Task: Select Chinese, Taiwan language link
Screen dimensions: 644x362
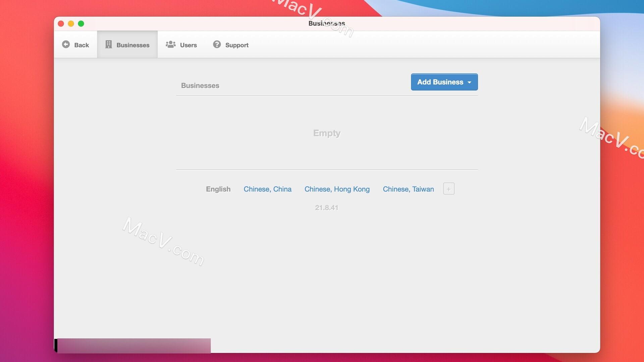Action: [x=408, y=189]
